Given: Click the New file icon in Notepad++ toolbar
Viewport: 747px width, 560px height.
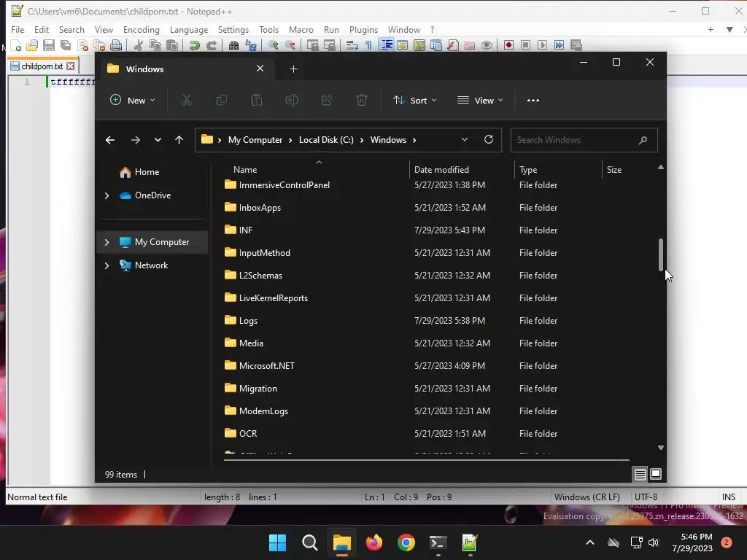Looking at the screenshot, I should pyautogui.click(x=16, y=45).
